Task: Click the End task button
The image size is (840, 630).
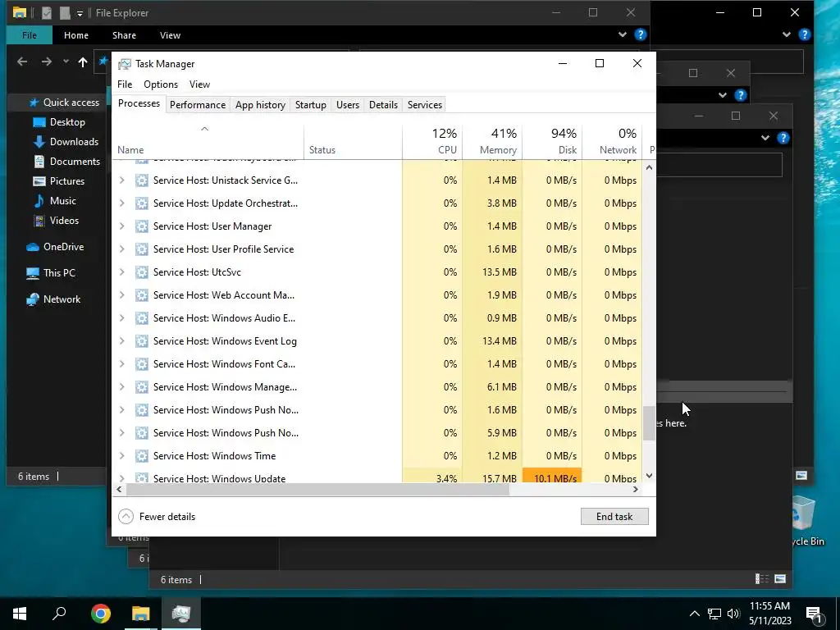Action: coord(614,517)
